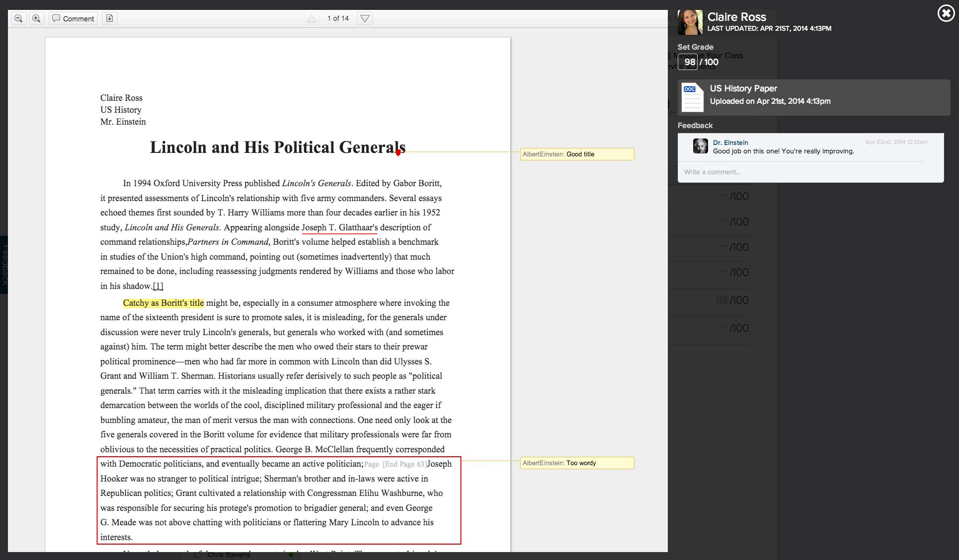Click Dr. Einstein's avatar in feedback
Screen dimensions: 959x560
(701, 146)
